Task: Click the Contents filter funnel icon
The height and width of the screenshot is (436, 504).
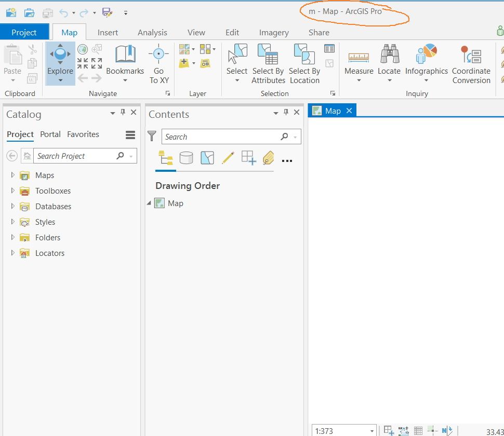Action: pyautogui.click(x=152, y=136)
